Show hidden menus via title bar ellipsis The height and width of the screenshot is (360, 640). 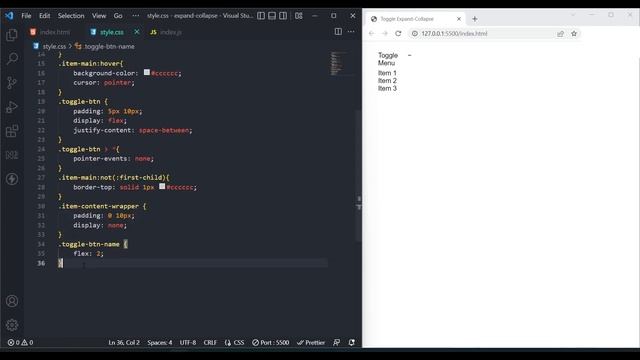(136, 16)
